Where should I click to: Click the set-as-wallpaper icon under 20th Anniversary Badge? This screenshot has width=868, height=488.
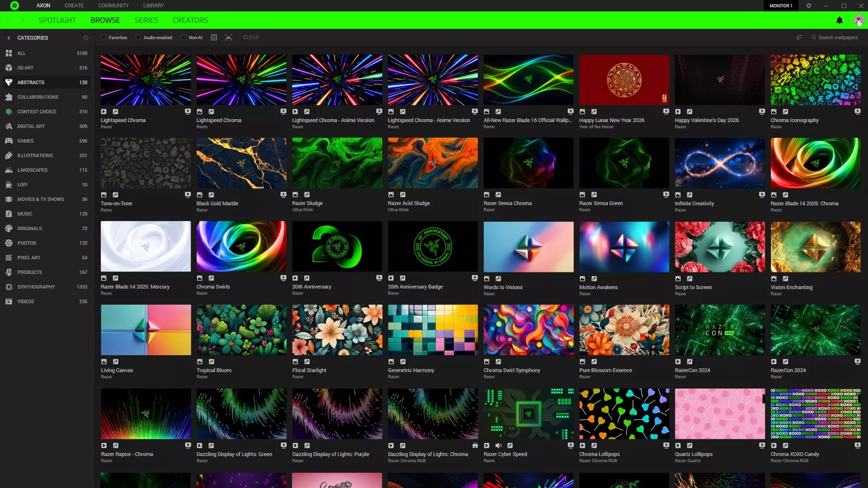(475, 278)
